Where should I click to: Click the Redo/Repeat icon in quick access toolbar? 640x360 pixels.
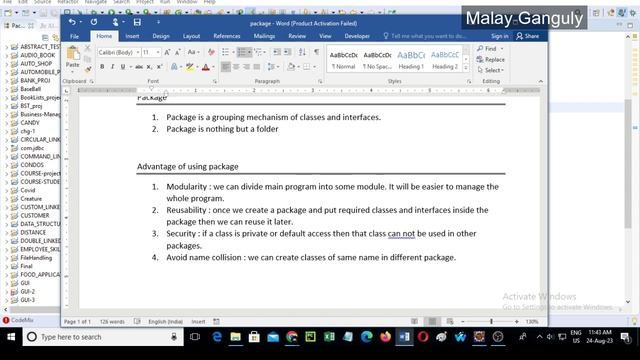94,22
